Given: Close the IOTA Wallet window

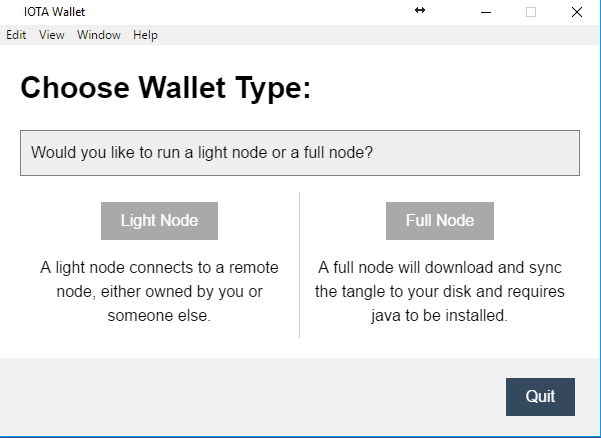Looking at the screenshot, I should pos(576,12).
